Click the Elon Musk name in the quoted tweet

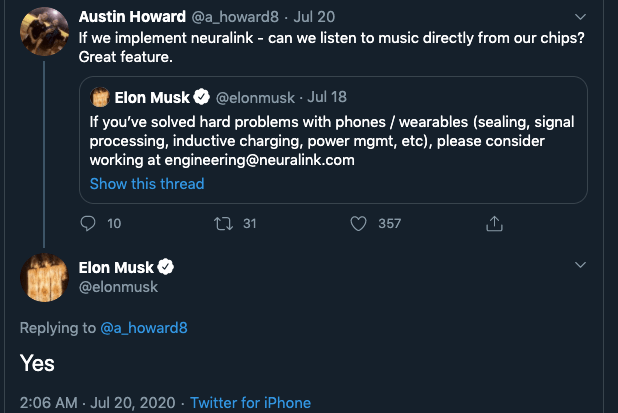click(x=152, y=97)
